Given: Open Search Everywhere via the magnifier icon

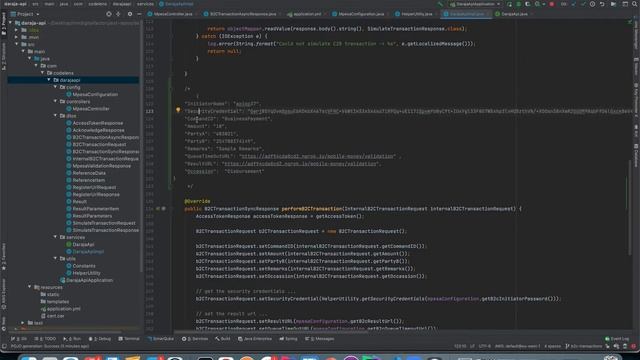Looking at the screenshot, I should pyautogui.click(x=635, y=4).
